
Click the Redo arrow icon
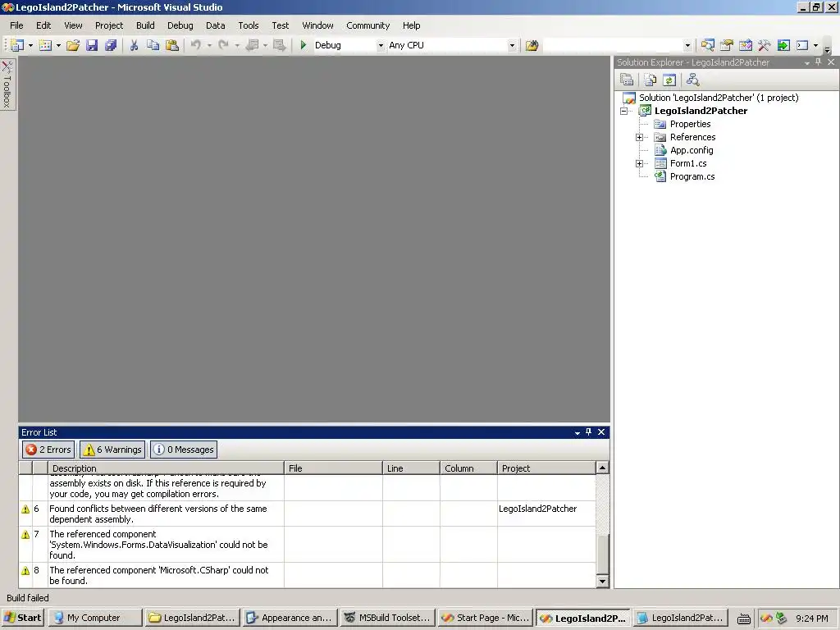click(x=223, y=46)
